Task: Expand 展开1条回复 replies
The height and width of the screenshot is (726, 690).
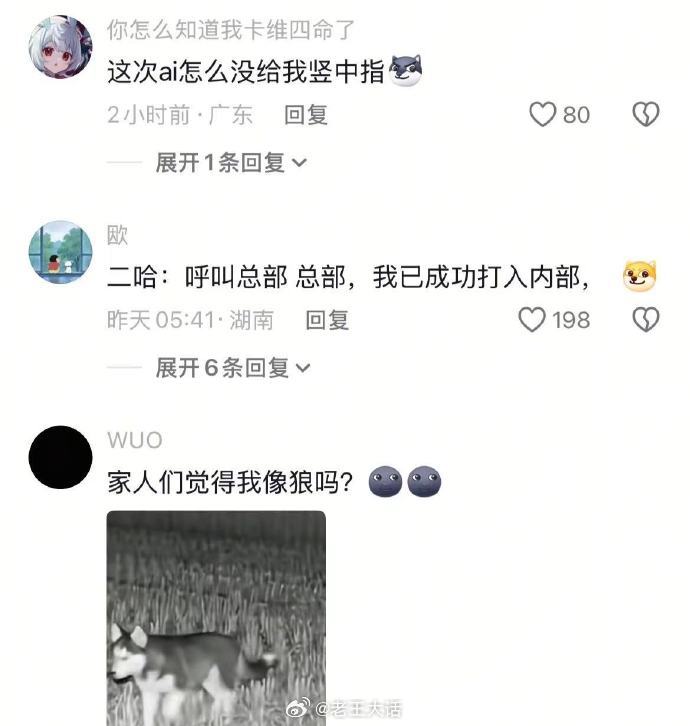Action: point(231,163)
